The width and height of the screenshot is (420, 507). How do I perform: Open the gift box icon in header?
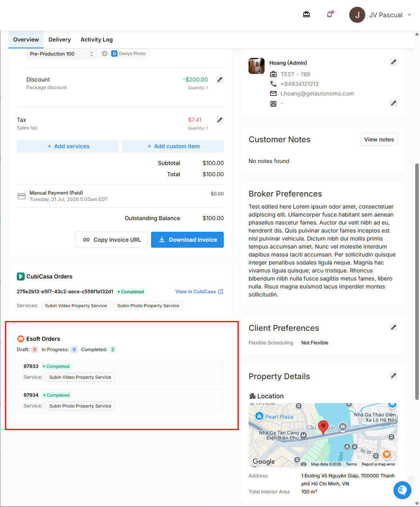[x=307, y=14]
